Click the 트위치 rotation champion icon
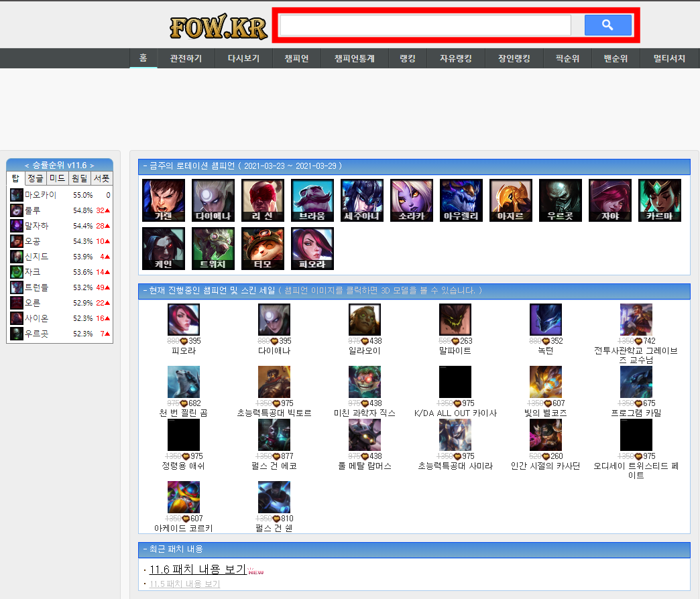Image resolution: width=700 pixels, height=599 pixels. point(213,249)
